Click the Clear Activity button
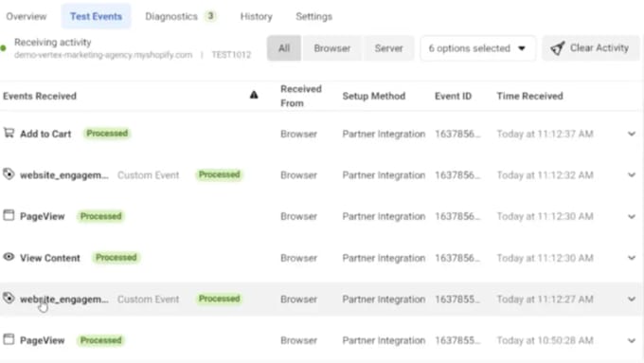The width and height of the screenshot is (644, 363). 591,48
